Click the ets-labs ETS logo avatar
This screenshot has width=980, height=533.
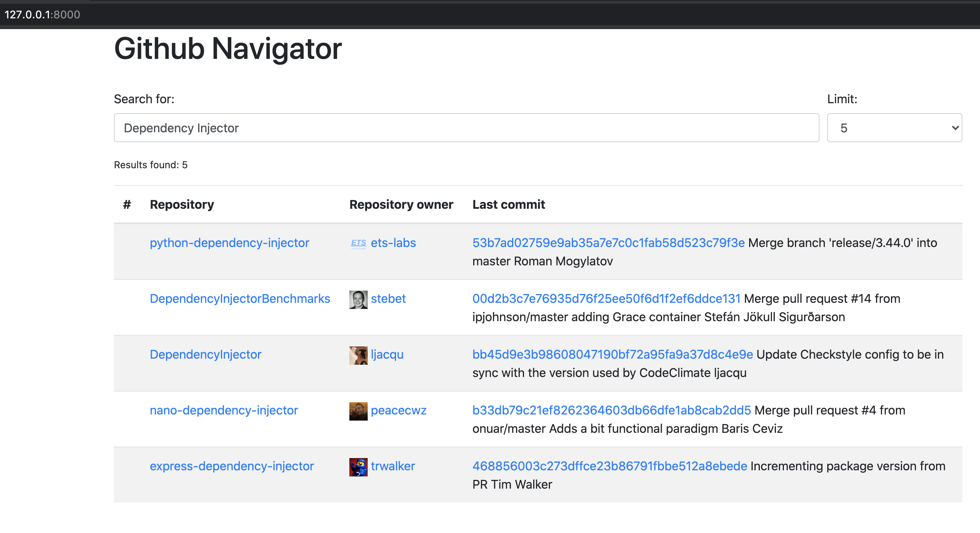click(358, 243)
